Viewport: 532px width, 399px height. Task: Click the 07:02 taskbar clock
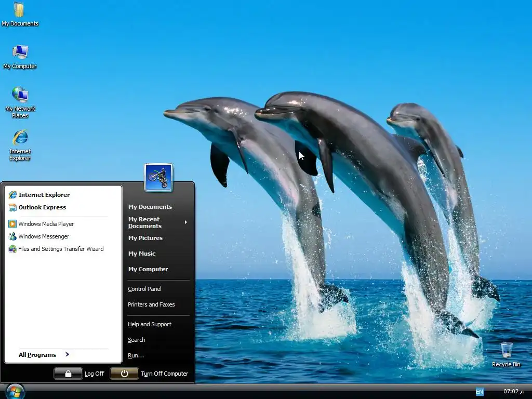click(x=513, y=391)
